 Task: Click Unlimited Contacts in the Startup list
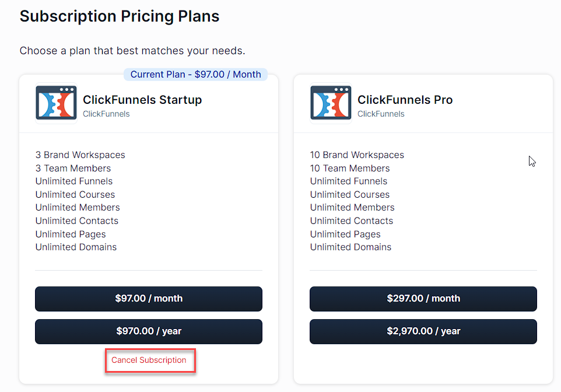click(x=76, y=220)
